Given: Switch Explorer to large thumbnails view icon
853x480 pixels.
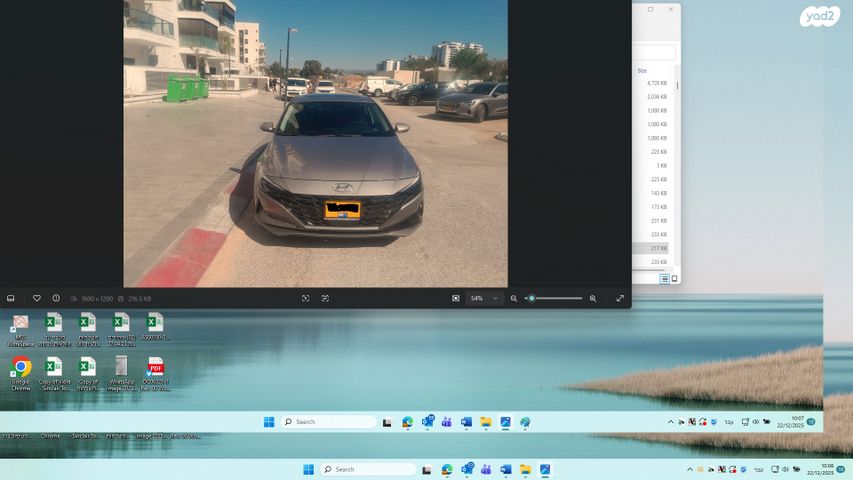Looking at the screenshot, I should [x=675, y=279].
